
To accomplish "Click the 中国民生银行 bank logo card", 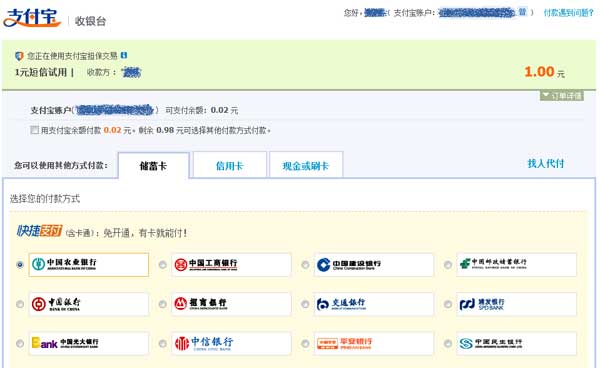I will coord(517,344).
